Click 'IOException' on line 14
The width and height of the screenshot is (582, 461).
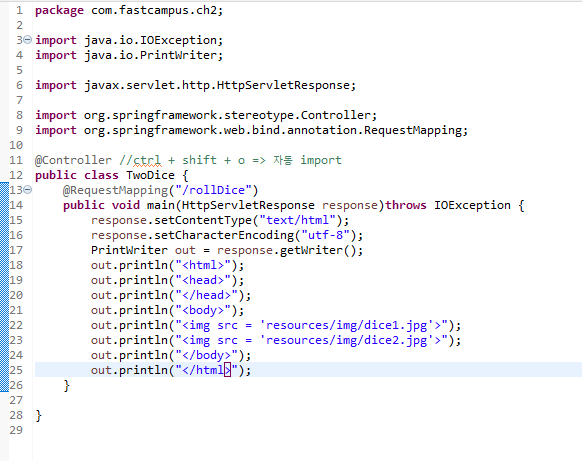tap(473, 205)
